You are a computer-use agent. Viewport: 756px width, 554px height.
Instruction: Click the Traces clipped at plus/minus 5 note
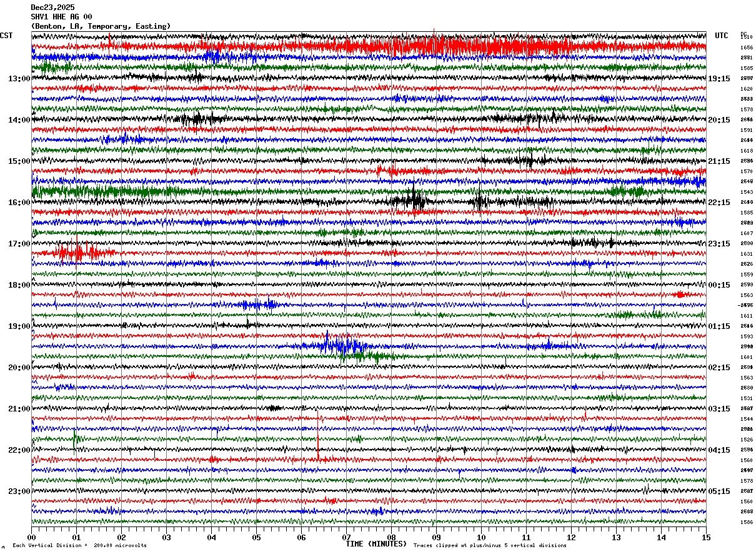click(x=490, y=545)
